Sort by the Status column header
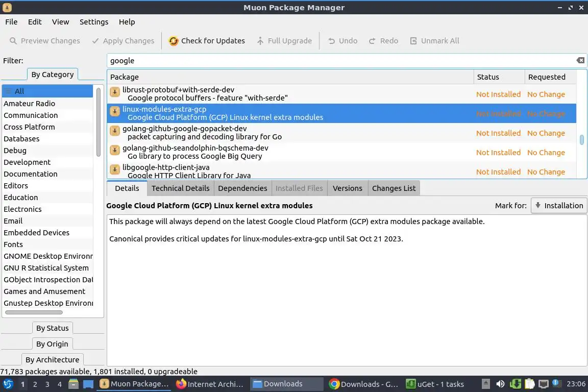588x392 pixels. tap(499, 77)
